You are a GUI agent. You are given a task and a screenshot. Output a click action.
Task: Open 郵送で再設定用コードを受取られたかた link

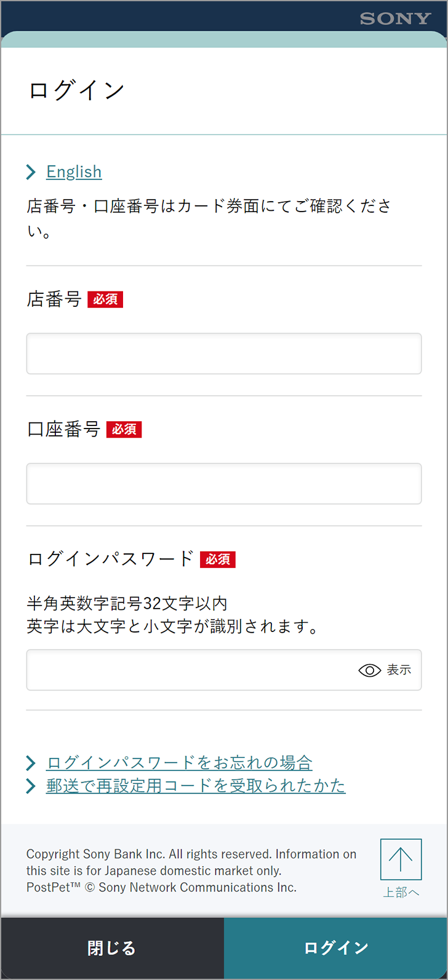[196, 786]
